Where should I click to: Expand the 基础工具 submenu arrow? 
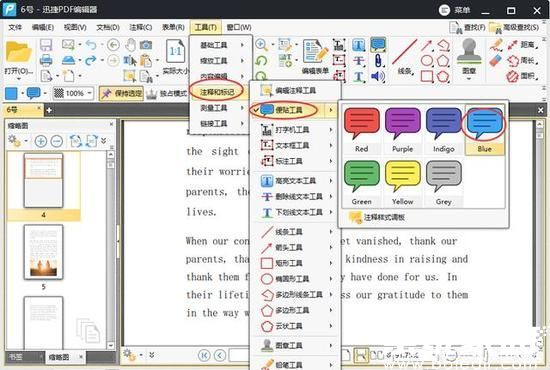click(x=242, y=45)
